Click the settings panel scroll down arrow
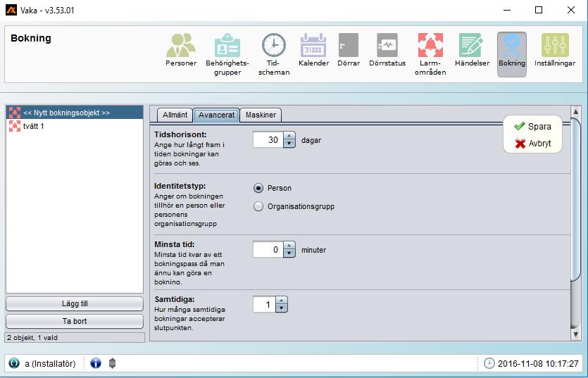 click(575, 334)
